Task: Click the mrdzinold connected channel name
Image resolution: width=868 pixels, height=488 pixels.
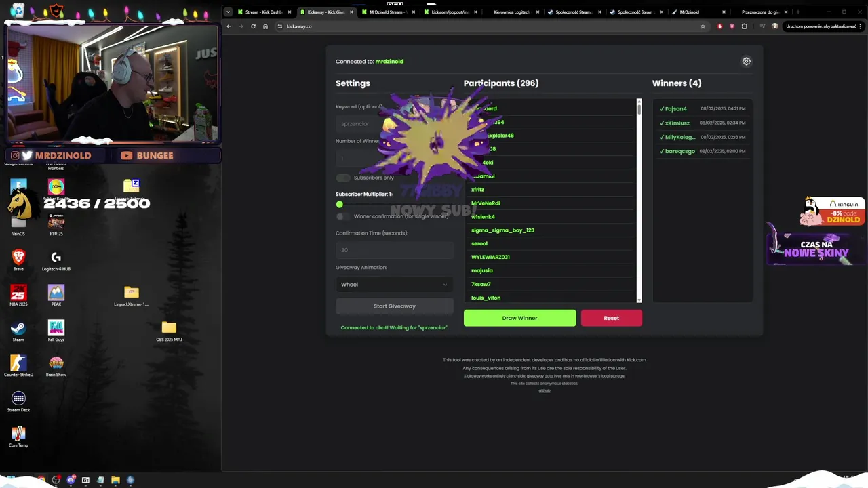Action: coord(389,61)
